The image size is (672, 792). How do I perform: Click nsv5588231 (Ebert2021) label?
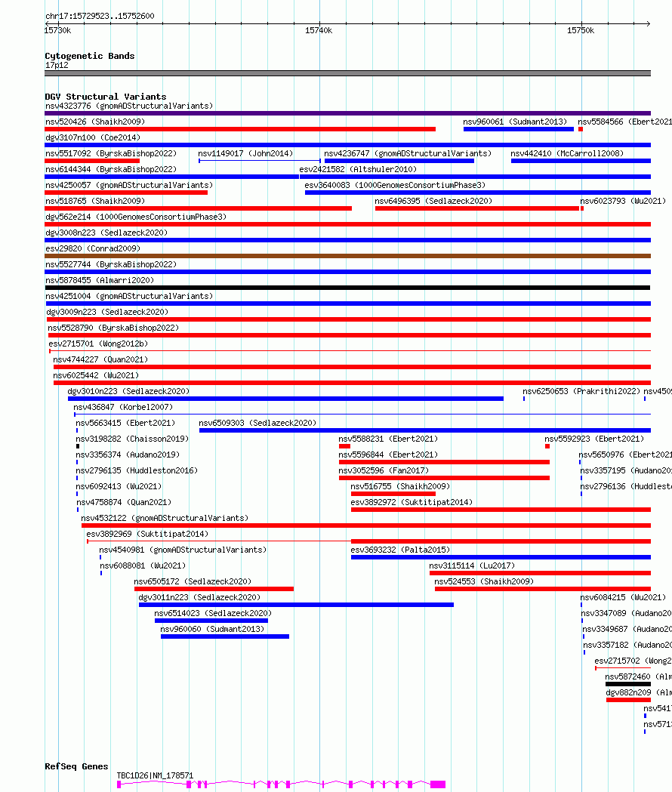click(x=389, y=439)
